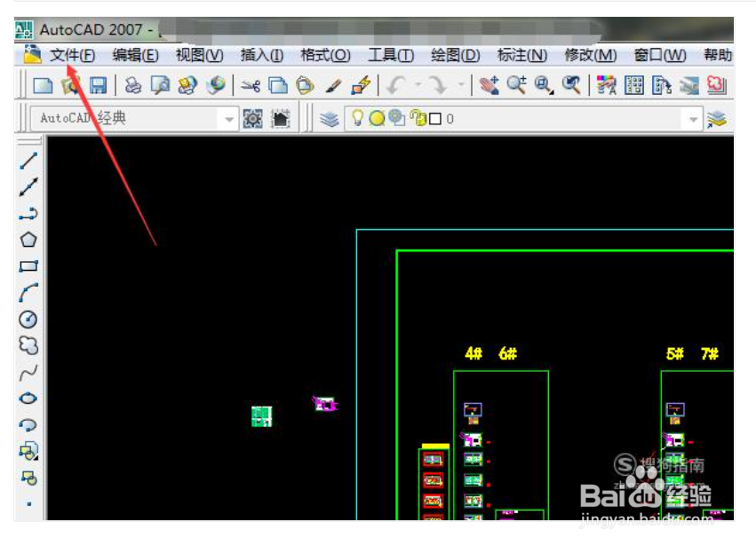Toggle layer 0 viewport freeze icon
756x546 pixels.
click(396, 117)
